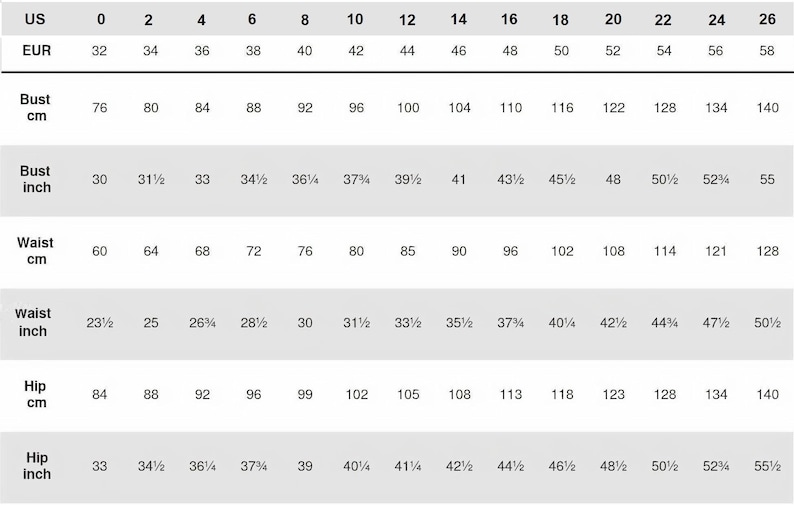The width and height of the screenshot is (794, 505).
Task: Select the Waist cm row label
Action: click(35, 251)
